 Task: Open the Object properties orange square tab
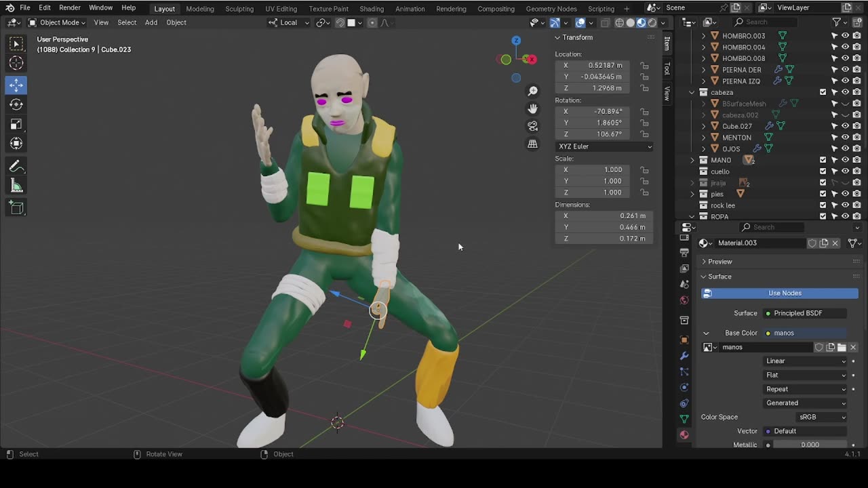[684, 340]
